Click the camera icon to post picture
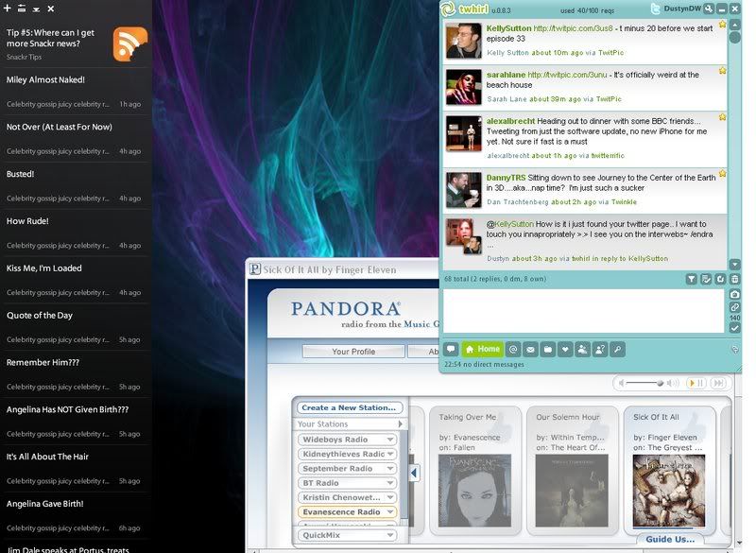The image size is (756, 553). coord(735,294)
